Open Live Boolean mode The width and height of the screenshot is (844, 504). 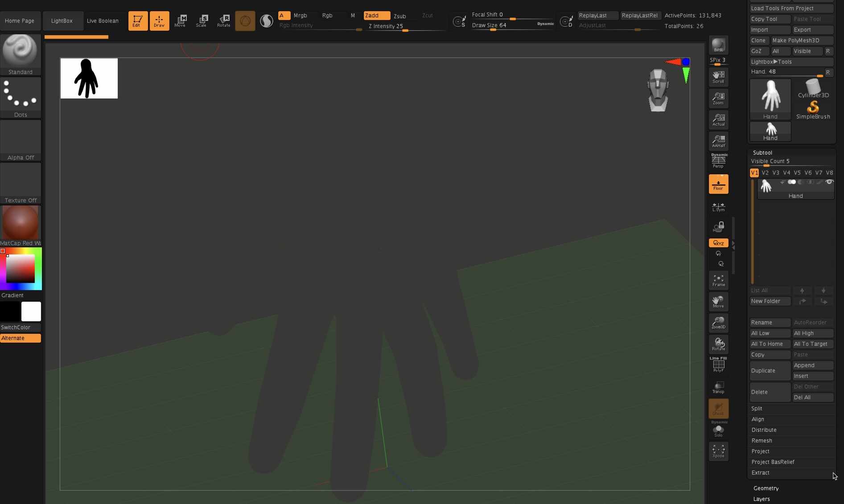103,21
